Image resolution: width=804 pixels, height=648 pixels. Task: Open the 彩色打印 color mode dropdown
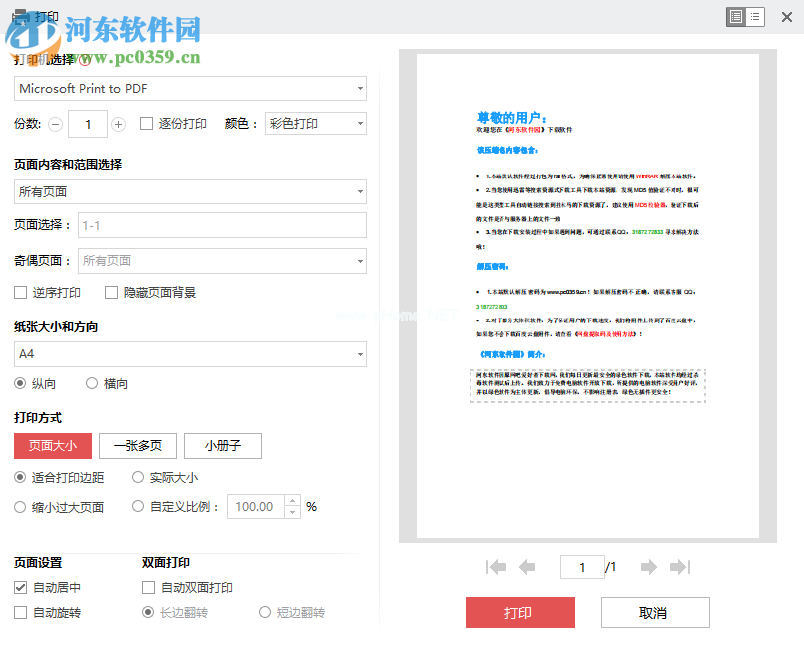tap(315, 123)
